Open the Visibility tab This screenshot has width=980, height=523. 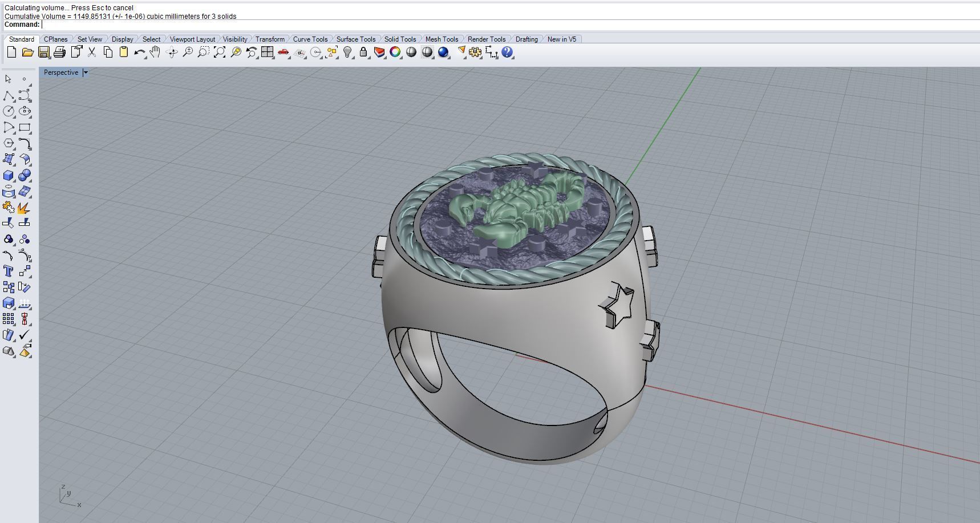(235, 39)
